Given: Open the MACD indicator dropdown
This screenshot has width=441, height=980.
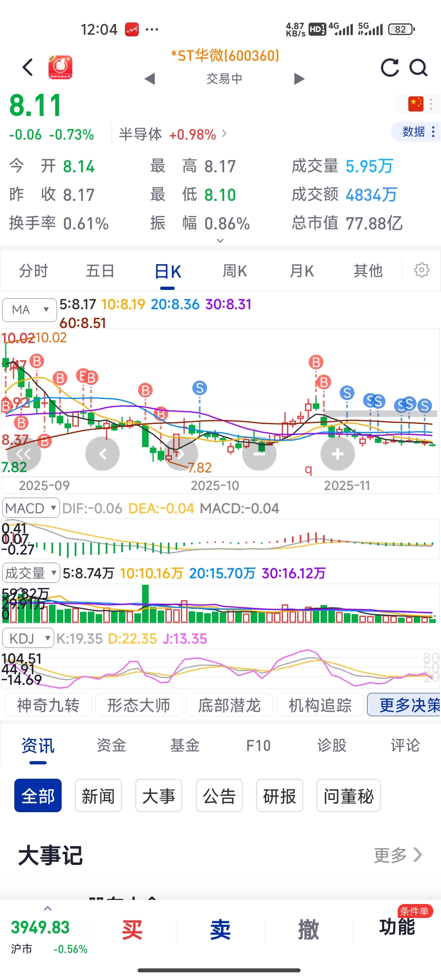Looking at the screenshot, I should [x=31, y=508].
